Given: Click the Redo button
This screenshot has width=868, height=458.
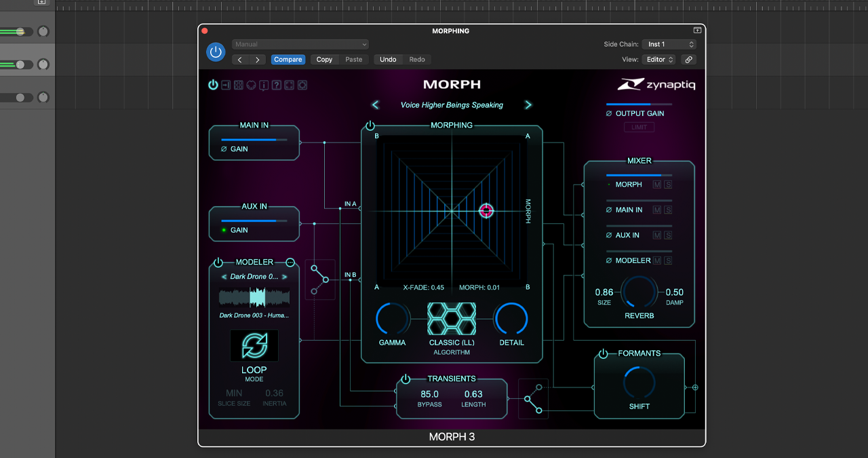Looking at the screenshot, I should [x=417, y=60].
